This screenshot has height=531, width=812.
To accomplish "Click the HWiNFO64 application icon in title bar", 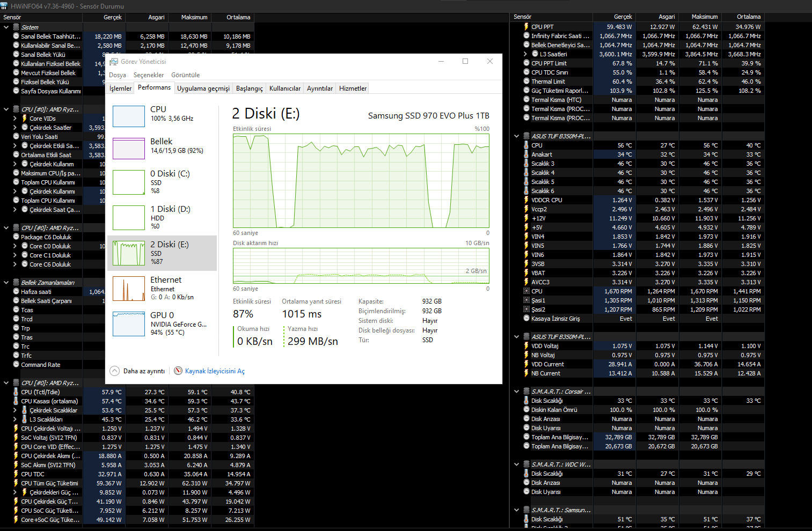I will tap(5, 6).
